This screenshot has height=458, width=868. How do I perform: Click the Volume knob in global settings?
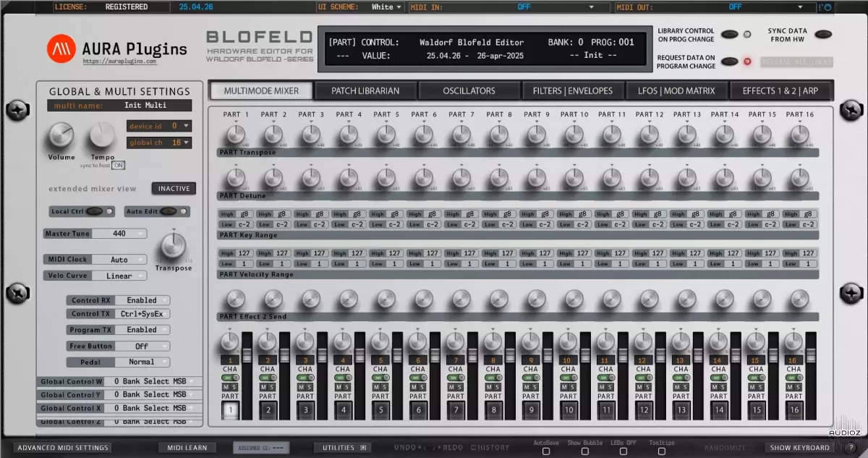click(x=61, y=135)
